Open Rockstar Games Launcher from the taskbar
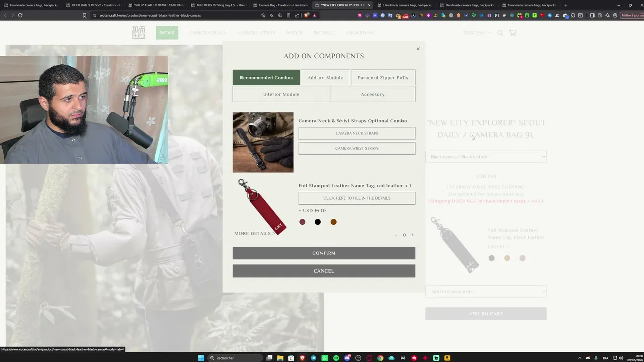Viewport: 644px width, 362px height. click(447, 358)
